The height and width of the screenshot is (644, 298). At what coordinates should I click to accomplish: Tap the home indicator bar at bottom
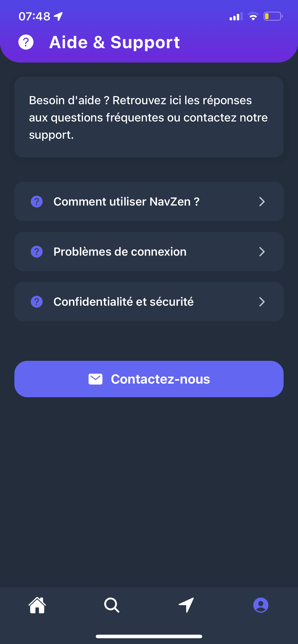(149, 636)
